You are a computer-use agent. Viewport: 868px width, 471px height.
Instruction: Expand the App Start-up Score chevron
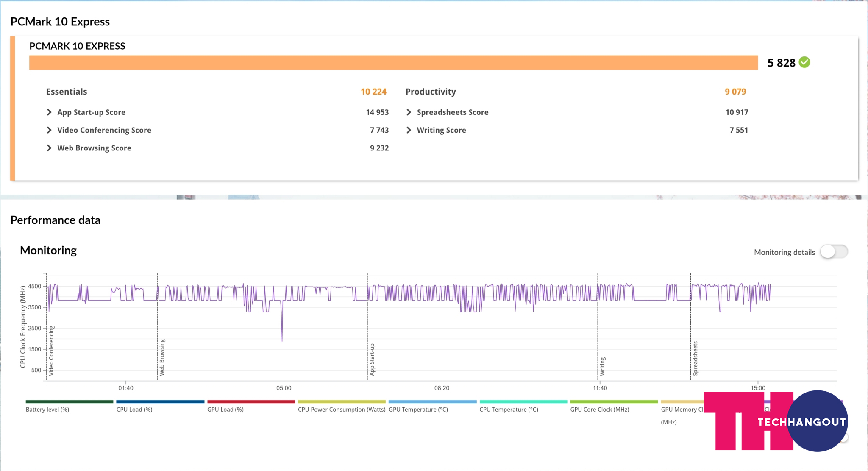pos(49,112)
